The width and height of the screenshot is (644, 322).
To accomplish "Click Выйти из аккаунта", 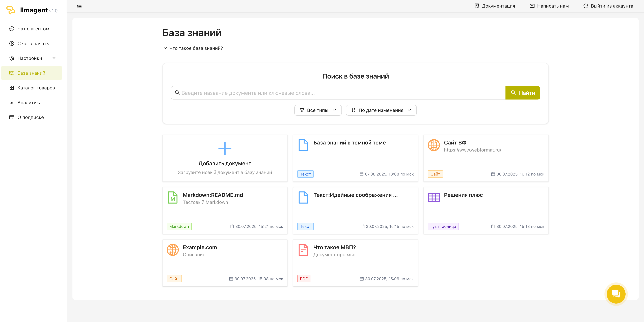I will click(608, 6).
